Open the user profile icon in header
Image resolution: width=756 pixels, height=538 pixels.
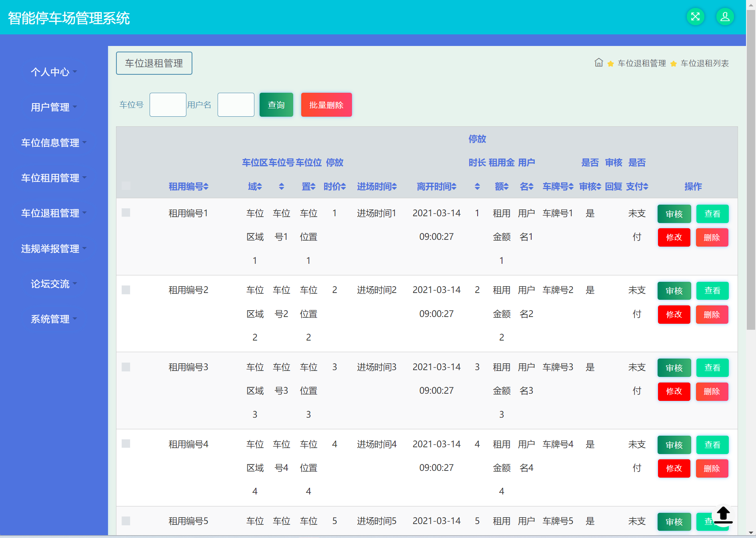[725, 17]
